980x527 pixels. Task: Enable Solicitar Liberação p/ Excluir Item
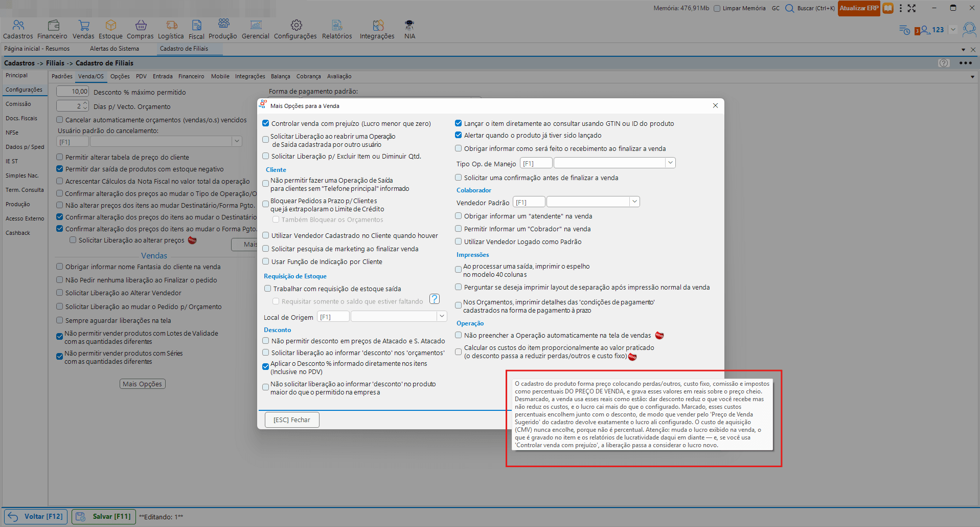[x=266, y=156]
